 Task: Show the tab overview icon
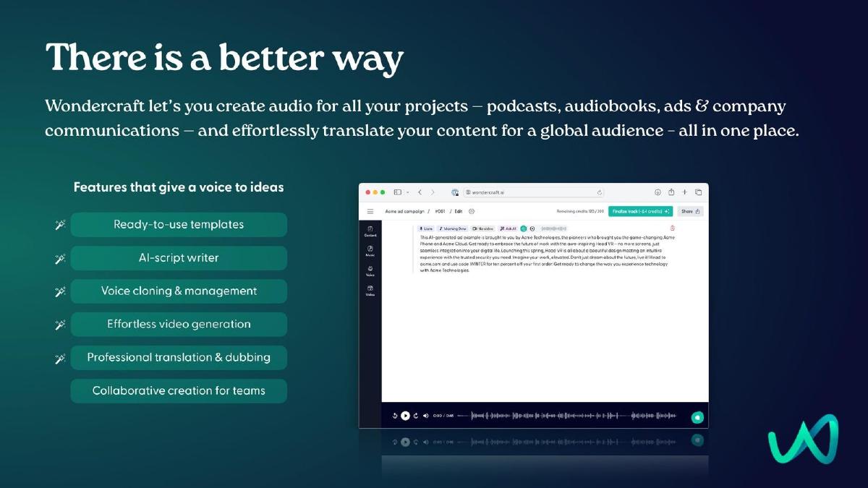click(698, 192)
